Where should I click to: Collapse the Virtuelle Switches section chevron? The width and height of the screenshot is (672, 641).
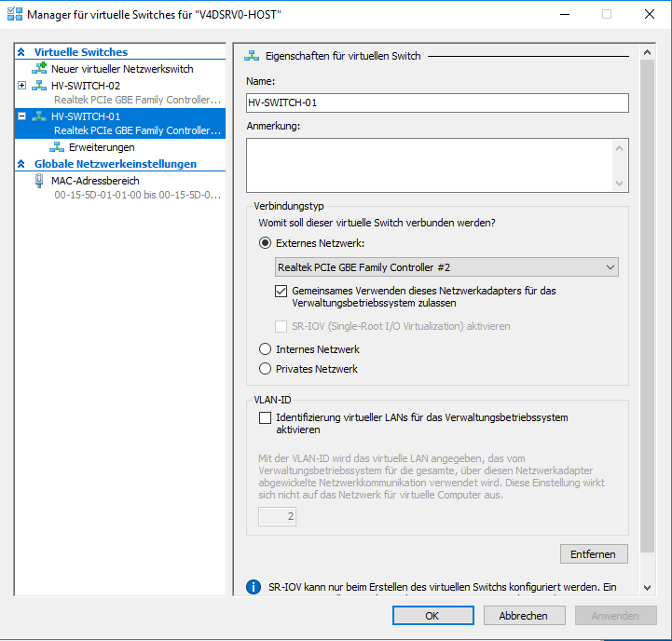[x=21, y=52]
